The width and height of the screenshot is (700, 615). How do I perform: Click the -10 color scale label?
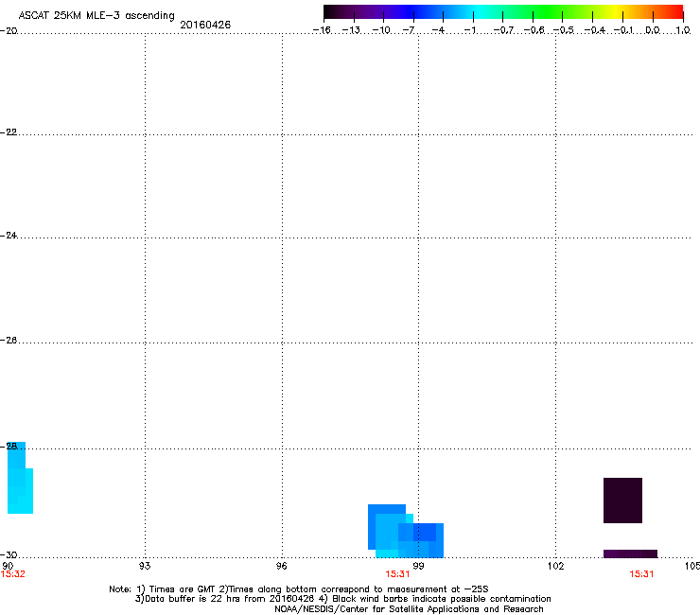point(381,30)
